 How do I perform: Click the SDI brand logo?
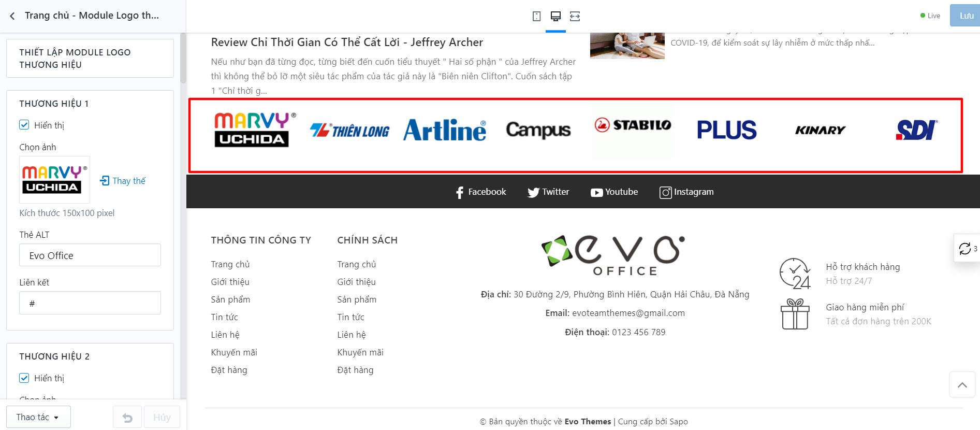[917, 130]
